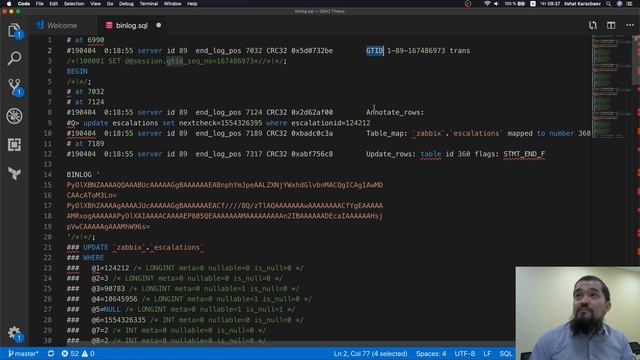Click the master branch in status bar
Image resolution: width=640 pixels, height=360 pixels.
click(23, 353)
